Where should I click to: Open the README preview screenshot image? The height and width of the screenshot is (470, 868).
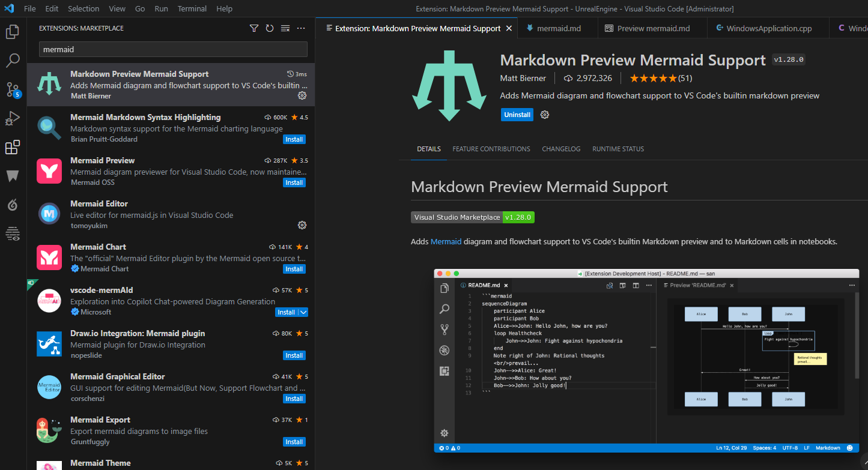coord(646,361)
